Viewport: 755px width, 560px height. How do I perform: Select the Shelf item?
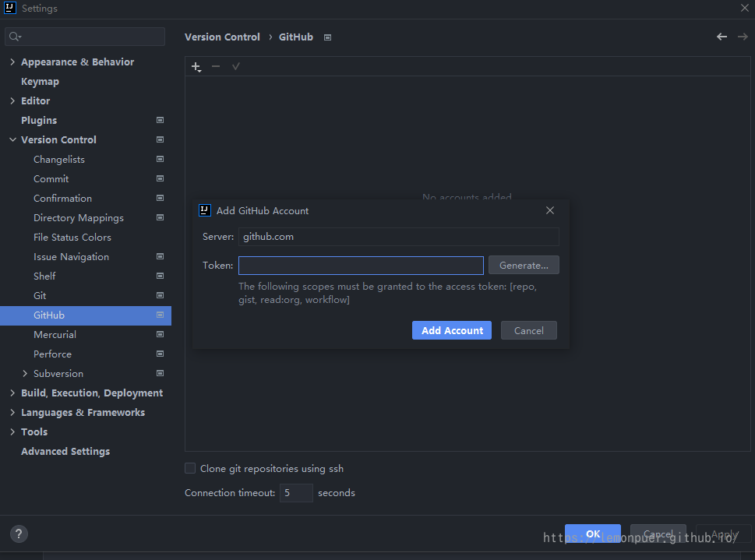coord(44,276)
